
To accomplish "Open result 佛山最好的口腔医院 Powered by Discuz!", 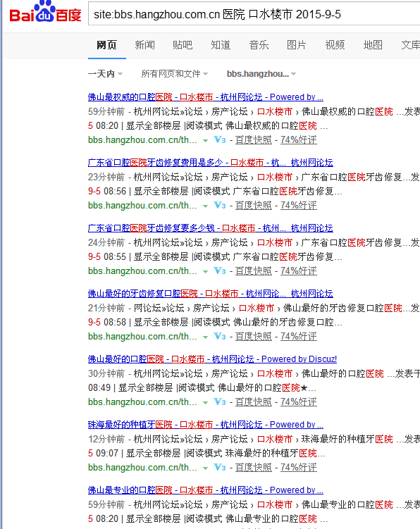I will [212, 359].
